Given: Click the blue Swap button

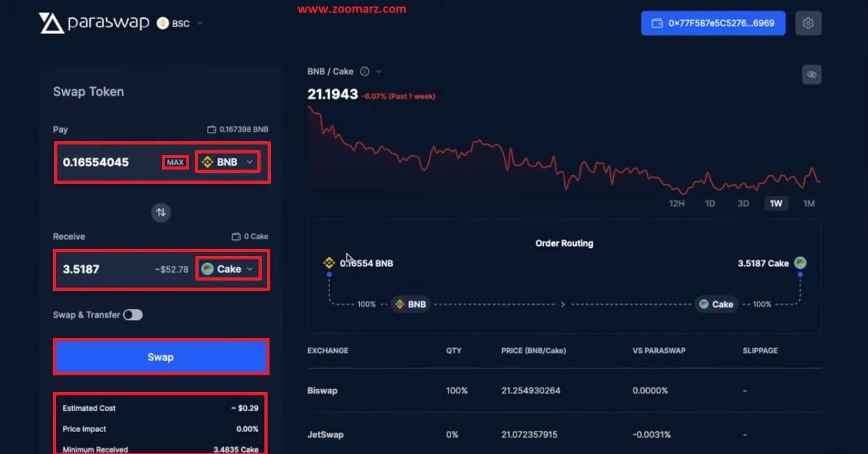Looking at the screenshot, I should pyautogui.click(x=161, y=357).
